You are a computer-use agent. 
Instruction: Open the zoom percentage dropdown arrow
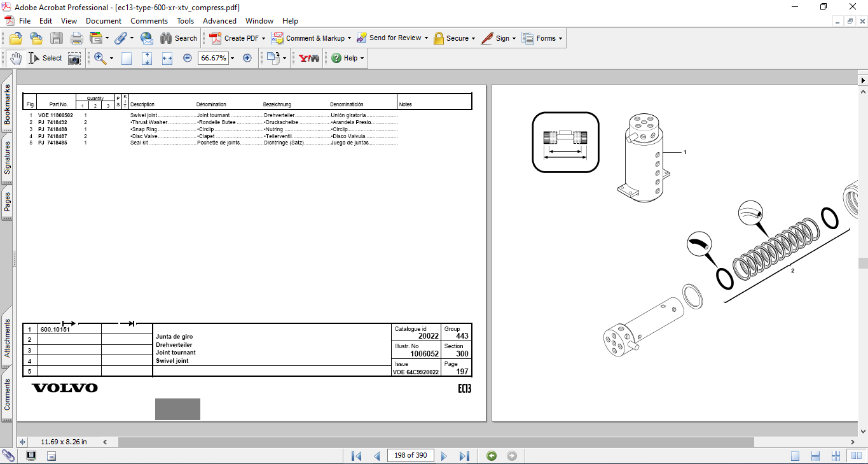point(232,58)
